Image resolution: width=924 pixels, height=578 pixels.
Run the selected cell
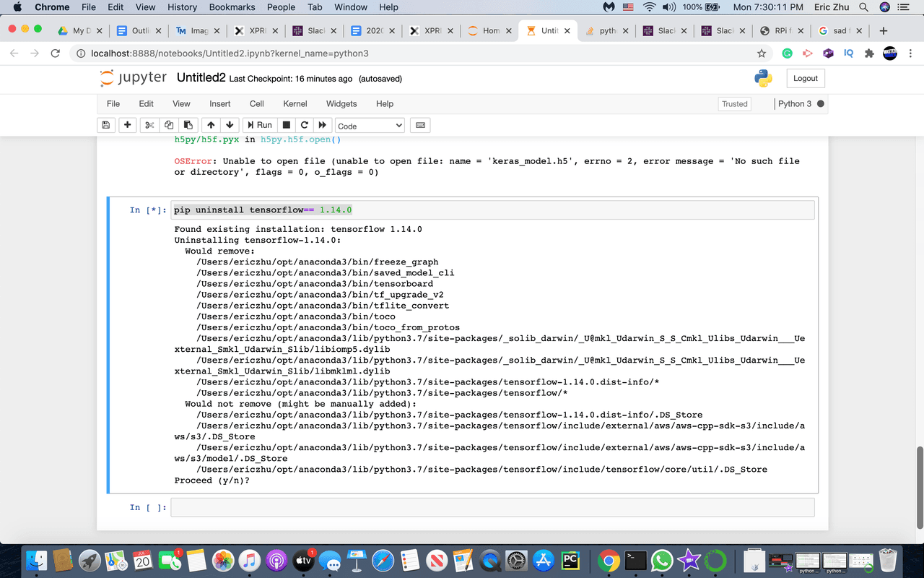[x=259, y=125]
